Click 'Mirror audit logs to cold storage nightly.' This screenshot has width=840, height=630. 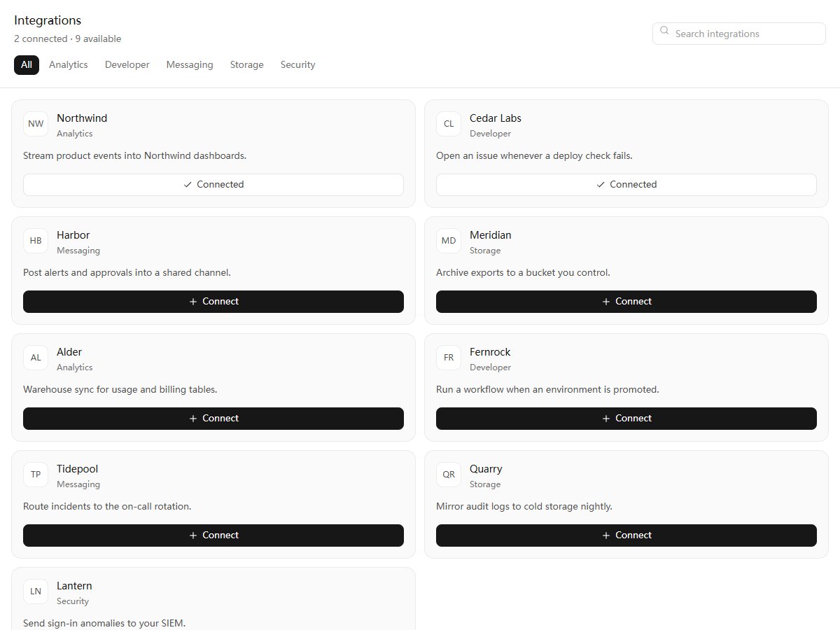coord(524,506)
